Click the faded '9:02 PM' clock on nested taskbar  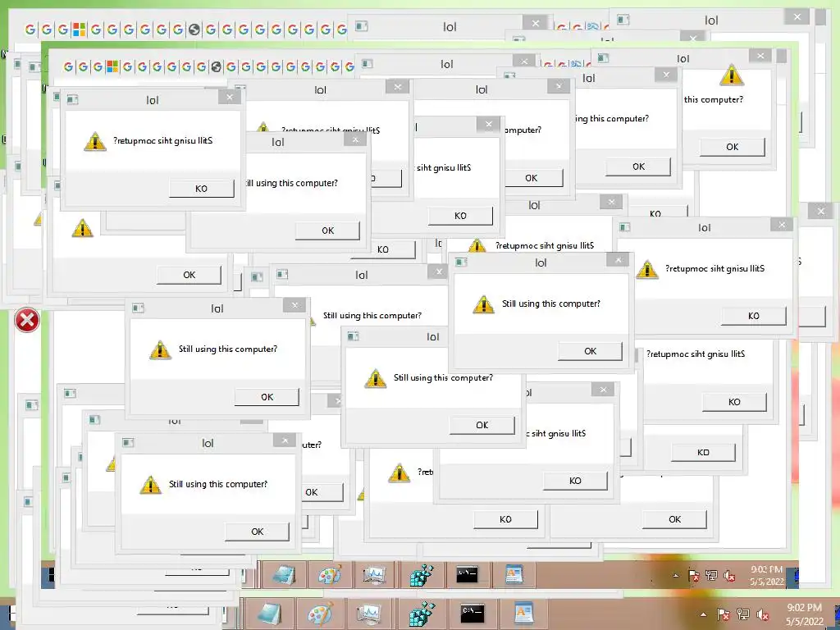point(767,569)
